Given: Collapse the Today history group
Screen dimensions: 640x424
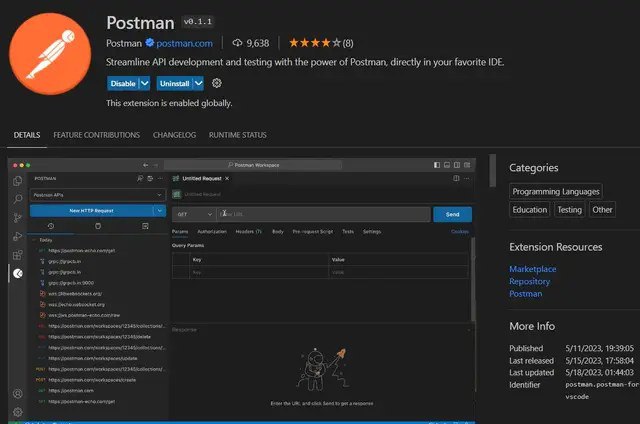Looking at the screenshot, I should coord(34,240).
